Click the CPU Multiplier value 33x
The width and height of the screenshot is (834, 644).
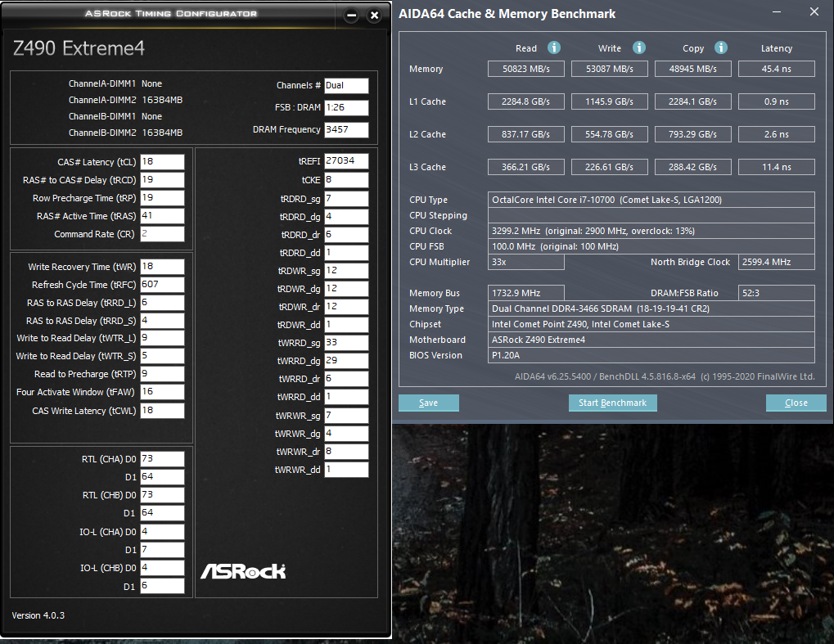click(x=526, y=262)
